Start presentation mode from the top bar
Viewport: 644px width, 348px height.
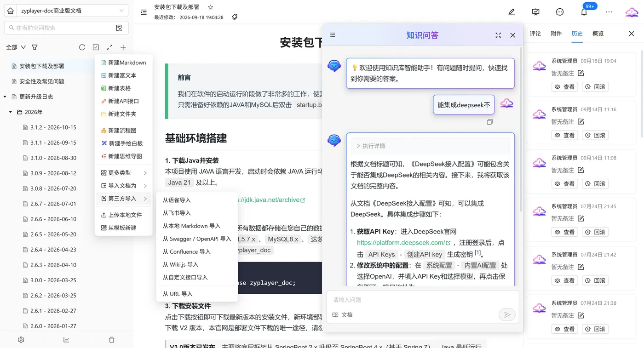535,12
